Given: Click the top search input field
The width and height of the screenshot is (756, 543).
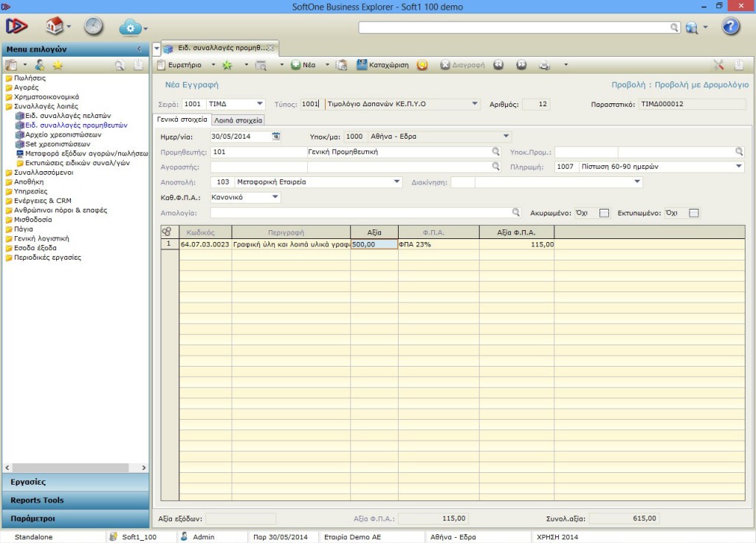Looking at the screenshot, I should (x=515, y=27).
